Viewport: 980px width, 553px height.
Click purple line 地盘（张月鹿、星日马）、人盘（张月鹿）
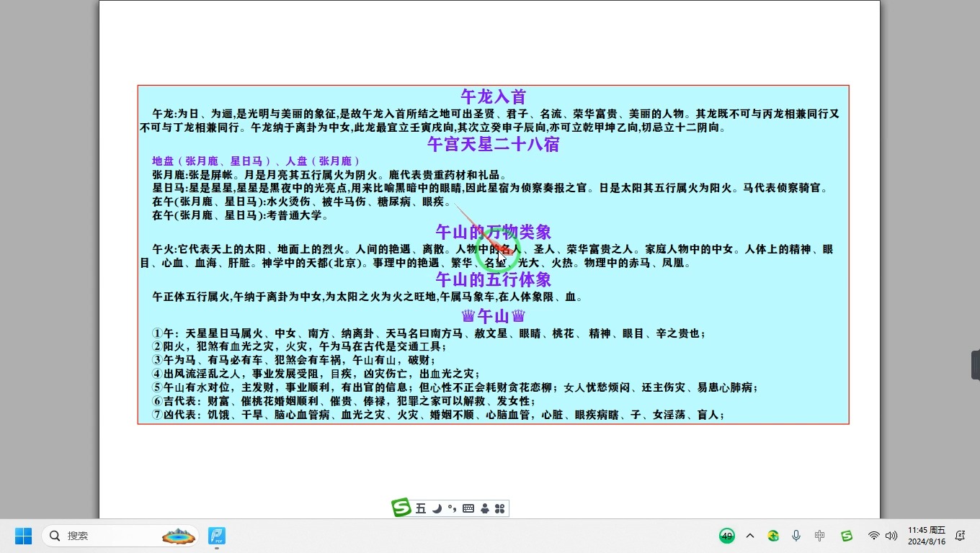point(257,161)
